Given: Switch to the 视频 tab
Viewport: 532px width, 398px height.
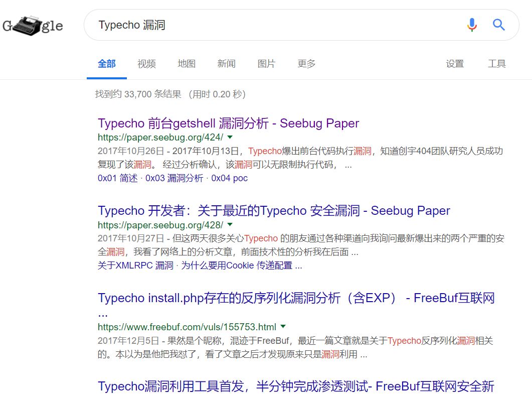Looking at the screenshot, I should tap(146, 64).
